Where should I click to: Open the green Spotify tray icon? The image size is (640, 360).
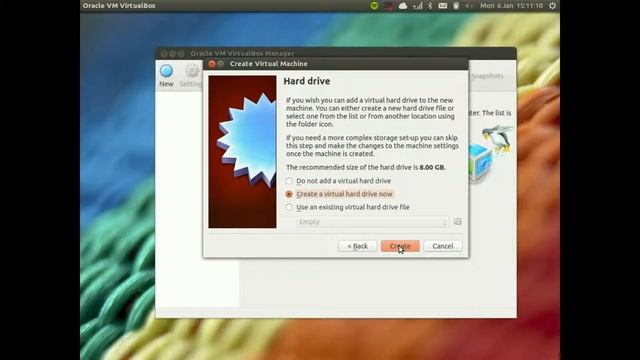coord(374,6)
